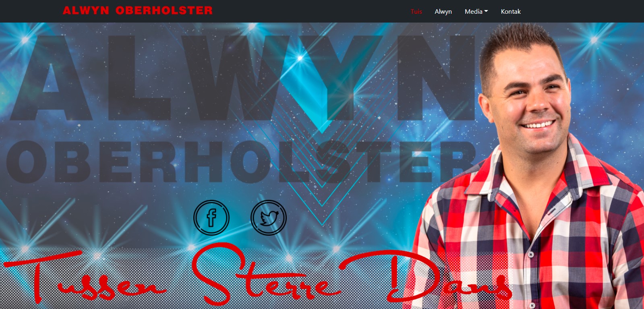
Task: Go to the Tuis nav link
Action: 416,12
